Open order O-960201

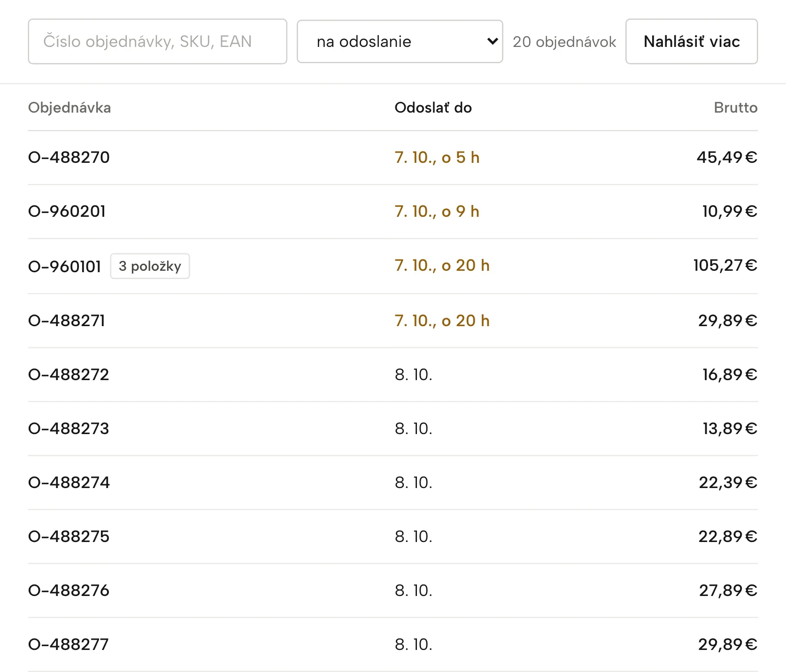click(x=67, y=211)
